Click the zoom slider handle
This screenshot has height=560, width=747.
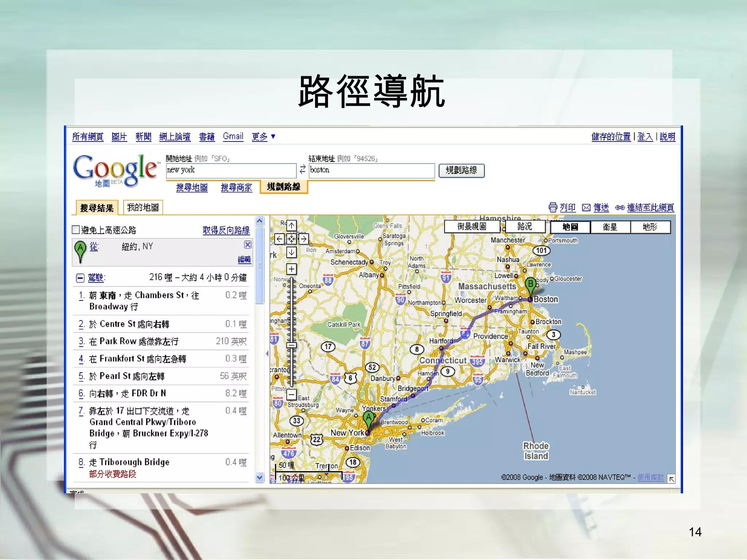[x=291, y=345]
